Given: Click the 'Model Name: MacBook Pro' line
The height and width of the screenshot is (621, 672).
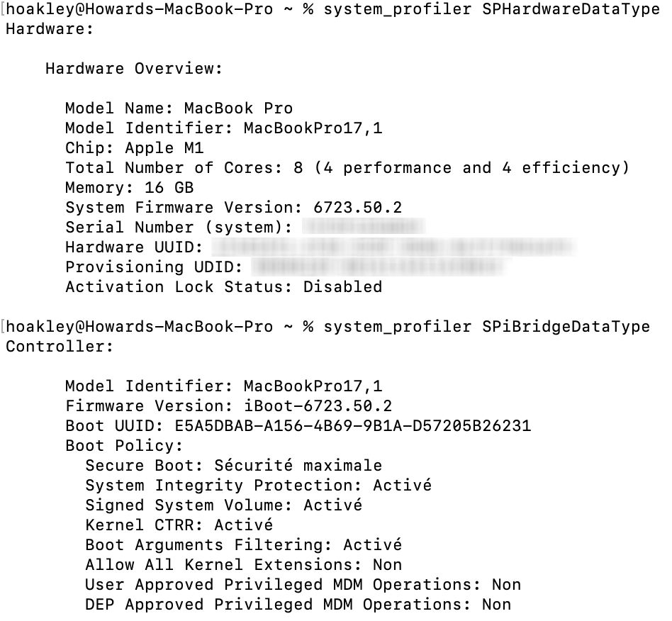Looking at the screenshot, I should click(179, 108).
